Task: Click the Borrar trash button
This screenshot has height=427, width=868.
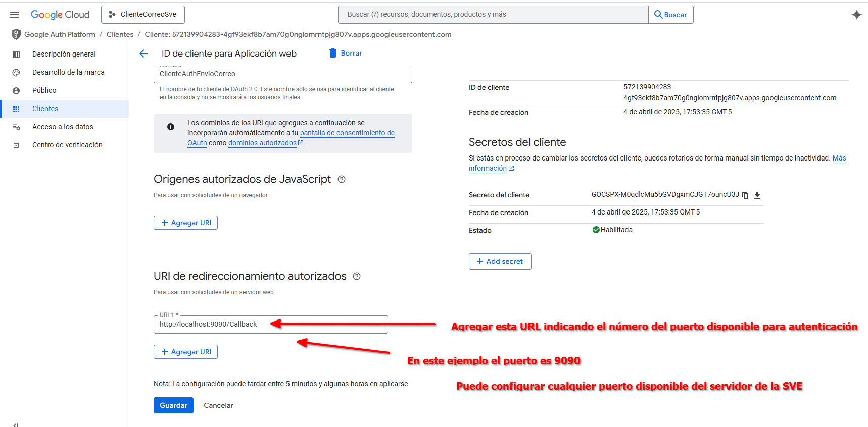Action: coord(346,54)
